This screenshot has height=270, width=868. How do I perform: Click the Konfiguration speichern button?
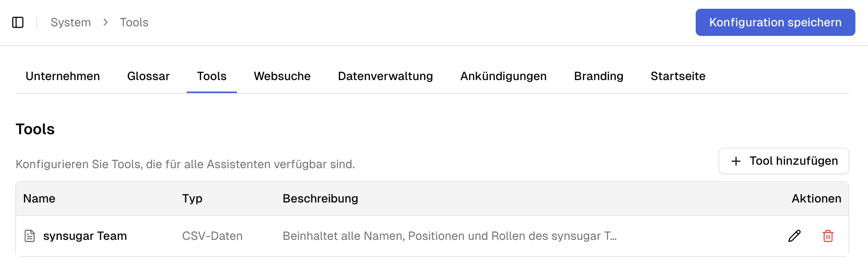775,22
